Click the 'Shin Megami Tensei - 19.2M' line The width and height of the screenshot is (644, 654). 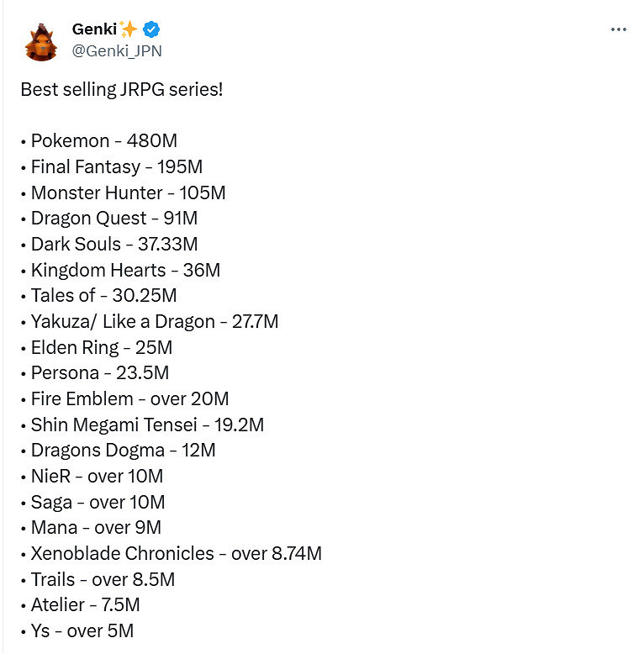point(147,425)
